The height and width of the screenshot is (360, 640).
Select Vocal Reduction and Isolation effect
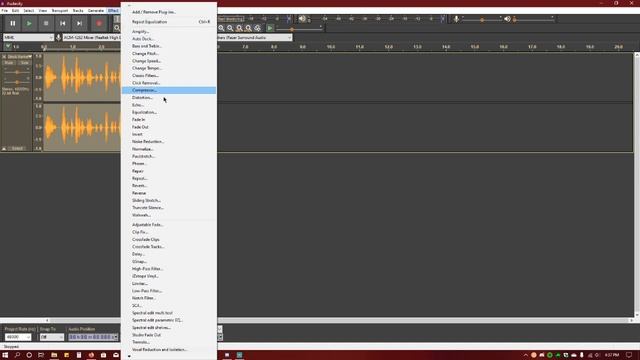click(169, 349)
